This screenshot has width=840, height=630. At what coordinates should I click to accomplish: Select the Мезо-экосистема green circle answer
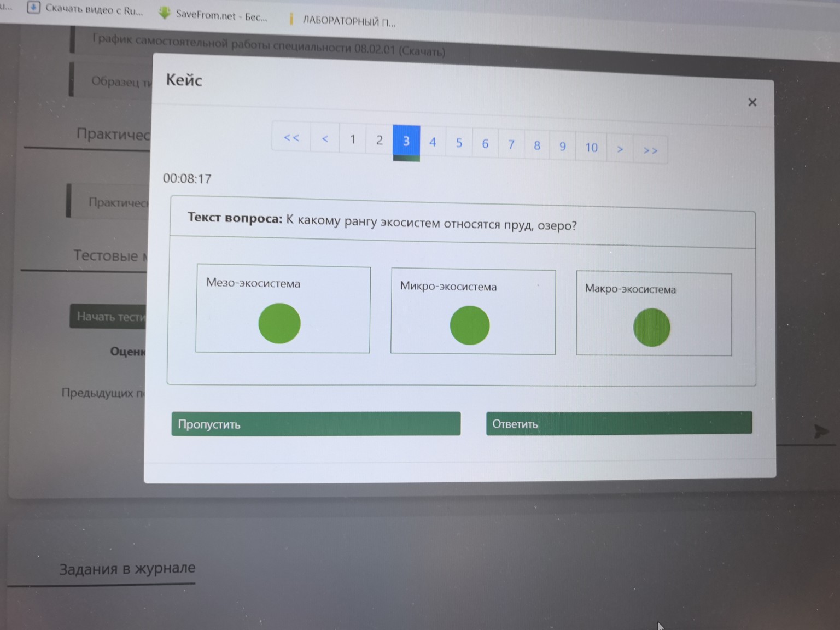click(x=279, y=323)
